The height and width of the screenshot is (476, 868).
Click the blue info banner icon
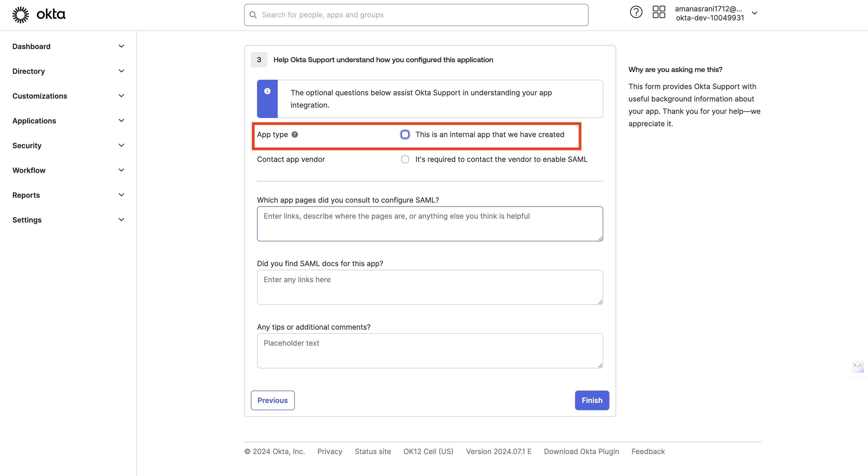[x=267, y=91]
